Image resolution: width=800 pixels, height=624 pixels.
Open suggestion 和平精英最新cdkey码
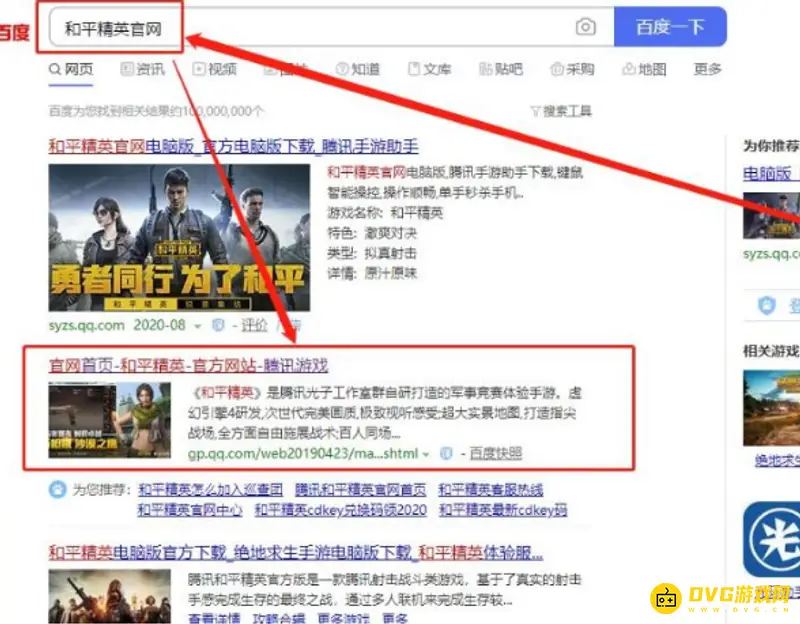(x=503, y=510)
